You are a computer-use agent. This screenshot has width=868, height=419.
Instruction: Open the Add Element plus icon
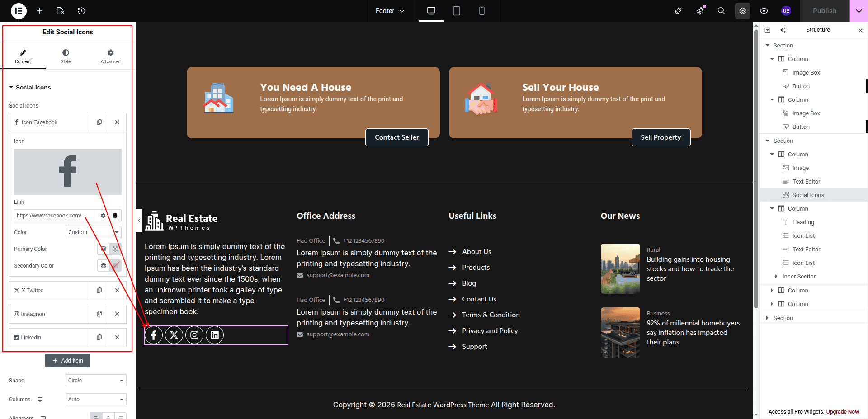click(40, 11)
